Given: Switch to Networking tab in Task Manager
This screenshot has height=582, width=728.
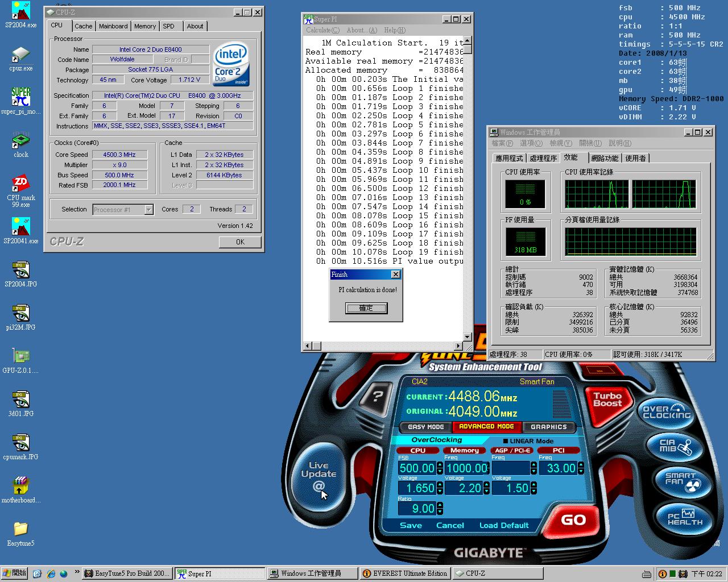Looking at the screenshot, I should pyautogui.click(x=605, y=158).
